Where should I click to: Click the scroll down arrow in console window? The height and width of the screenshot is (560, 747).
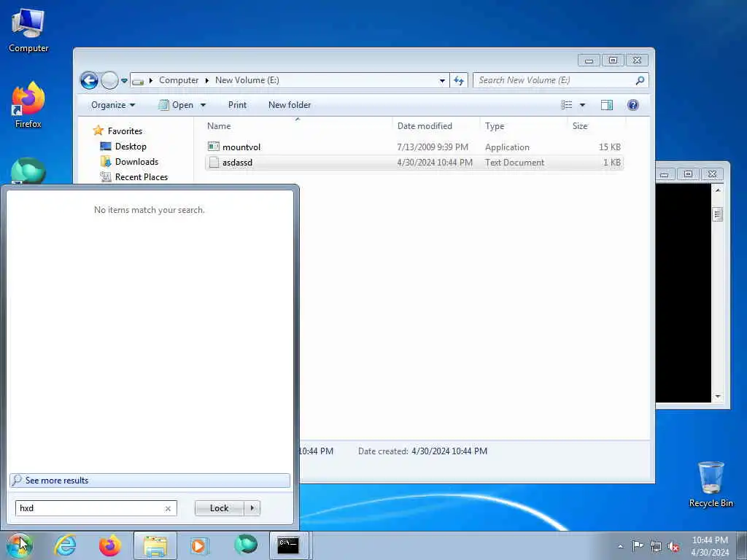click(718, 396)
